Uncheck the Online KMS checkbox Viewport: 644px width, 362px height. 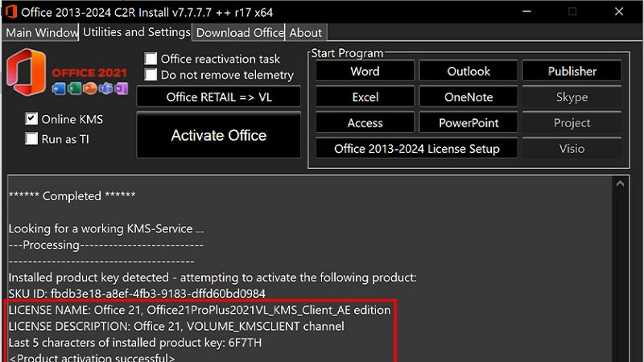[x=31, y=119]
